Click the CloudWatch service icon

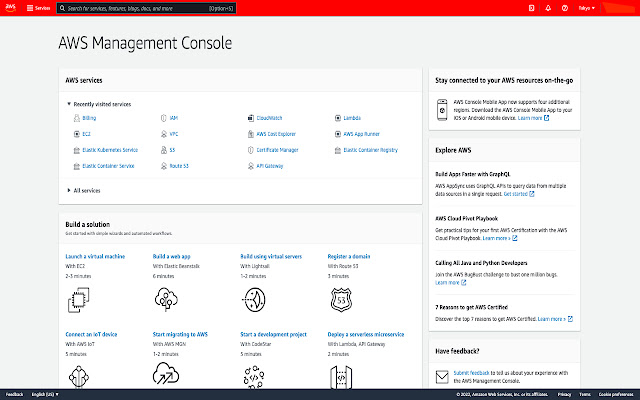click(248, 117)
